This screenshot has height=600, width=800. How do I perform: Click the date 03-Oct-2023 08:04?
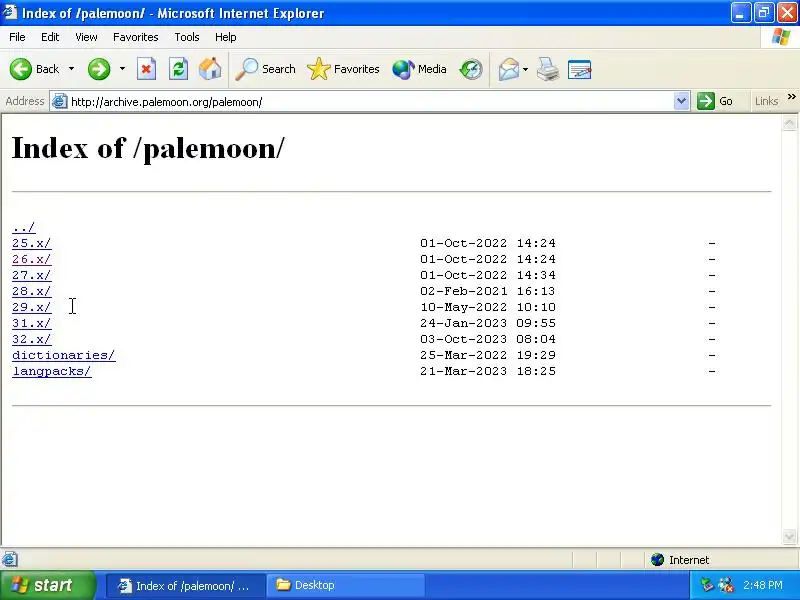coord(488,339)
